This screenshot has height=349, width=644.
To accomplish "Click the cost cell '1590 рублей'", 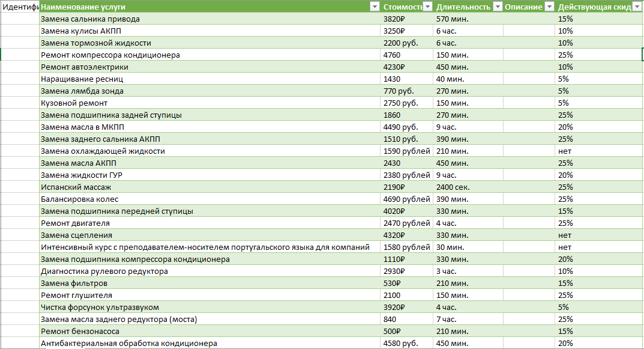I will 406,151.
